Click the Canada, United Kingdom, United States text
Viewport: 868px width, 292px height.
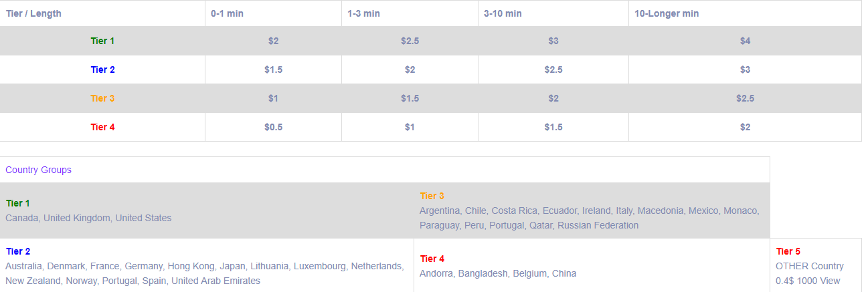88,218
